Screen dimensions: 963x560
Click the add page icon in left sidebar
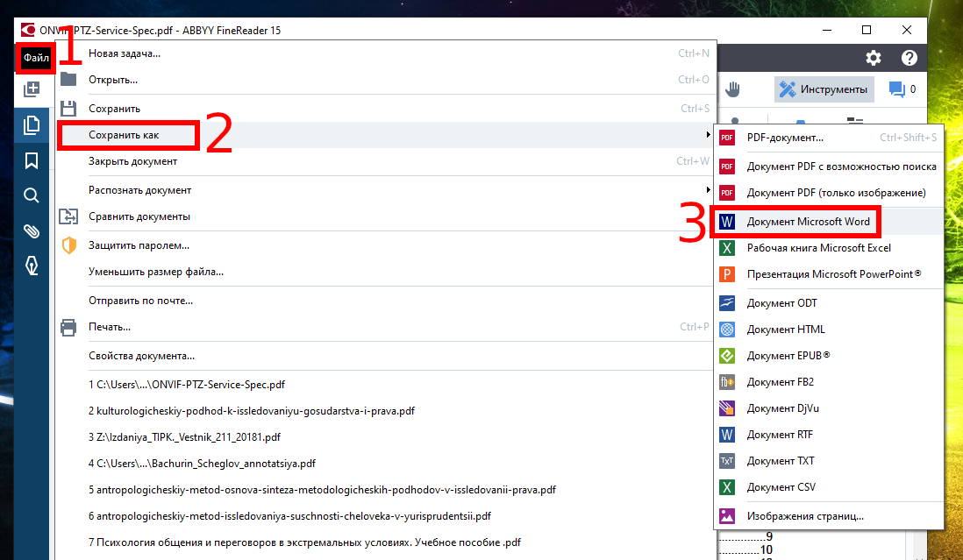click(32, 89)
